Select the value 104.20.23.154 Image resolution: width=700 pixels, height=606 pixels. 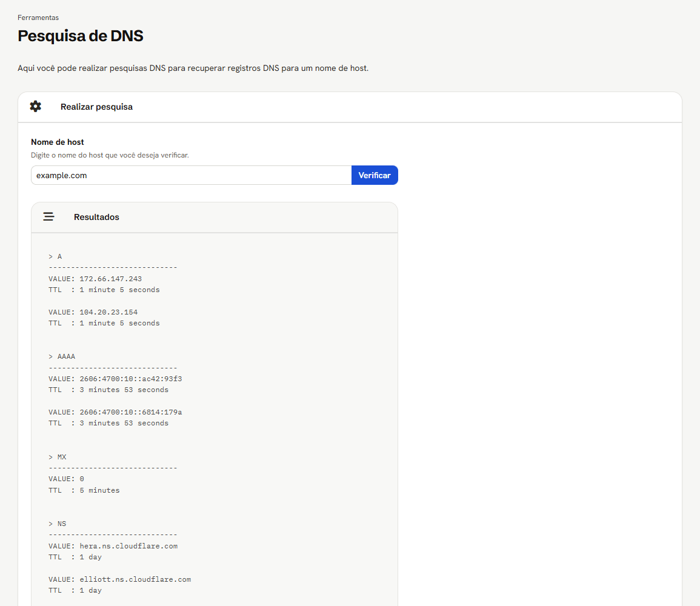pyautogui.click(x=108, y=312)
